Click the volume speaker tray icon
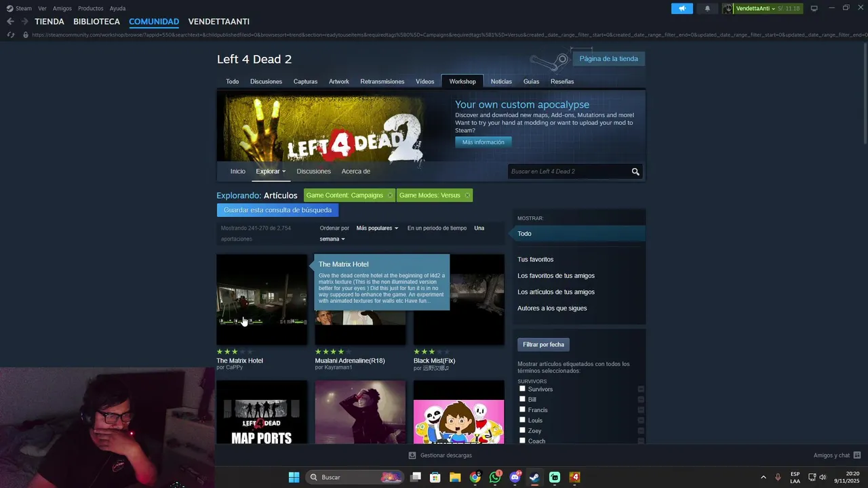The width and height of the screenshot is (868, 488). [823, 477]
